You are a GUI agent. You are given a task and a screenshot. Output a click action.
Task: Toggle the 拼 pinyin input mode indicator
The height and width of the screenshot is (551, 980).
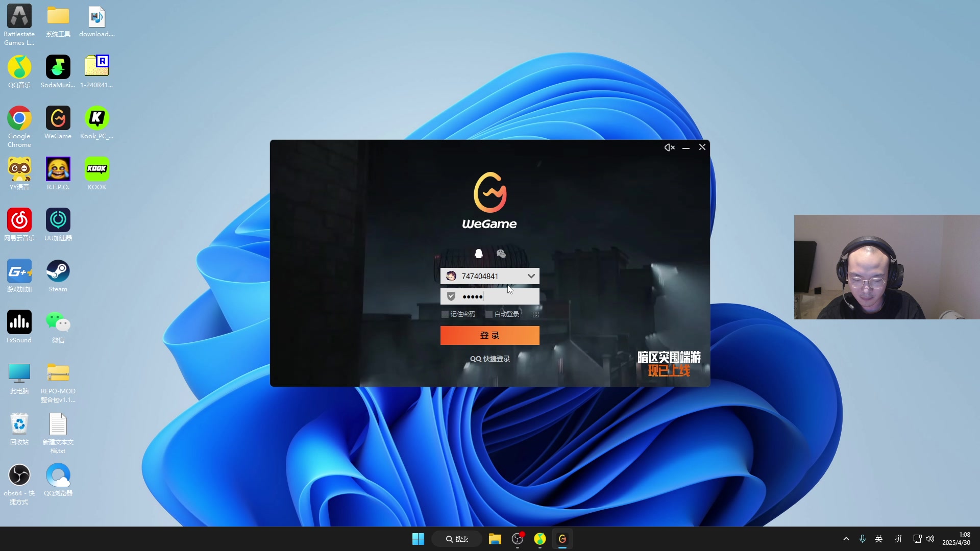point(898,539)
